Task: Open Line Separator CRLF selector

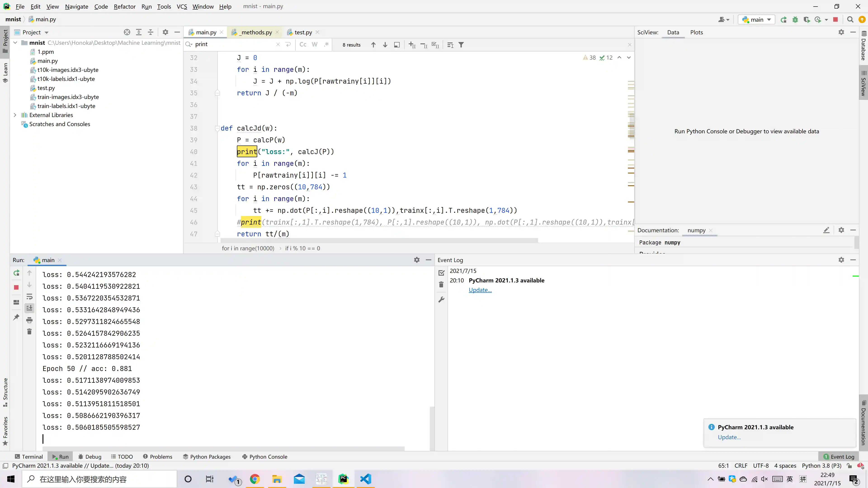Action: point(741,466)
